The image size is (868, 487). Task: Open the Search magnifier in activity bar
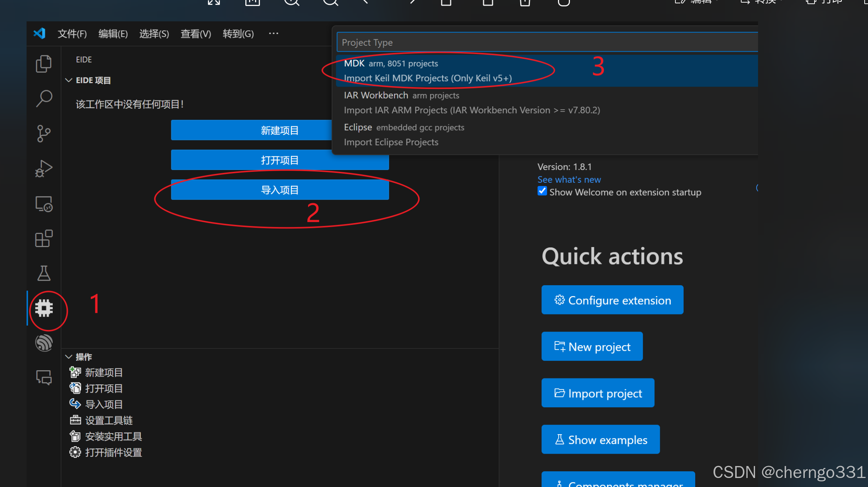click(x=44, y=98)
